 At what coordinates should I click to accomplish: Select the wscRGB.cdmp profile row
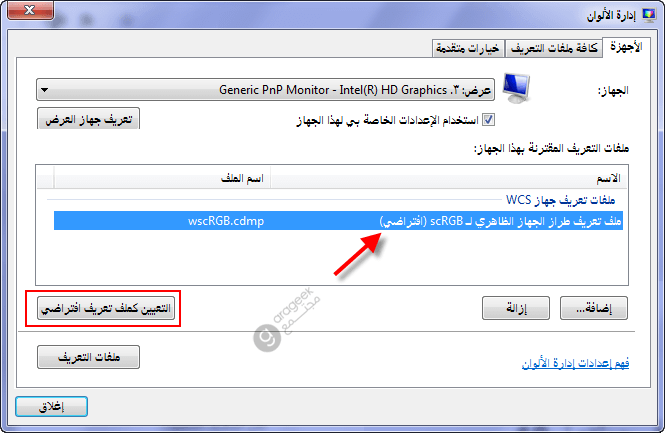[x=338, y=221]
